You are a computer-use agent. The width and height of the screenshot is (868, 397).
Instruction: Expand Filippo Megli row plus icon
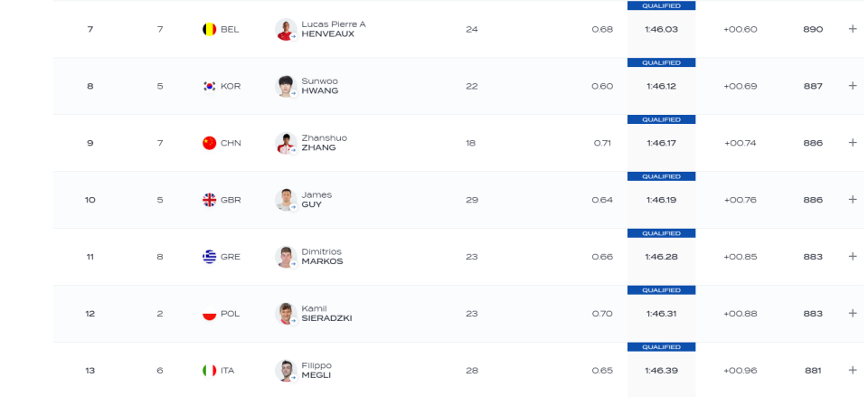(853, 371)
